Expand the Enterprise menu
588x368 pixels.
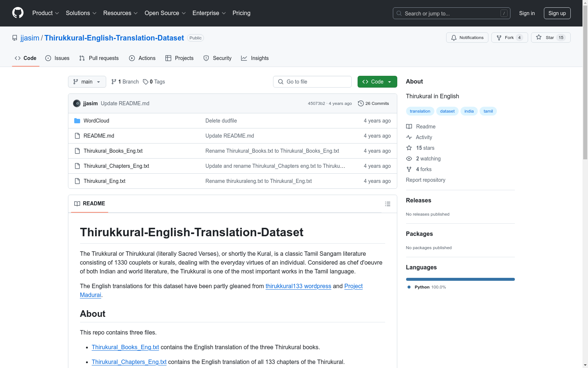point(209,13)
